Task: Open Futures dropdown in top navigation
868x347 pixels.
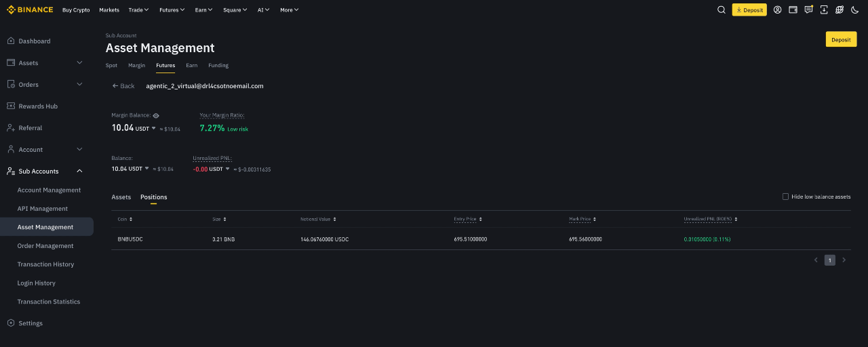Action: coord(172,9)
